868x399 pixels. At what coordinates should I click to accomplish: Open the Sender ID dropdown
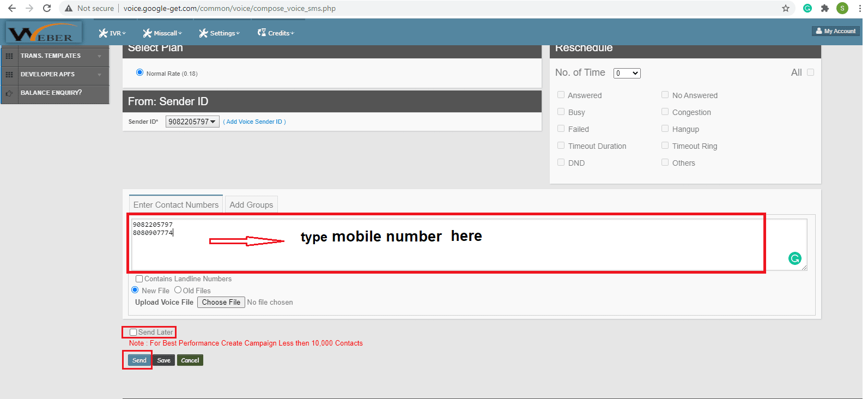pos(192,122)
